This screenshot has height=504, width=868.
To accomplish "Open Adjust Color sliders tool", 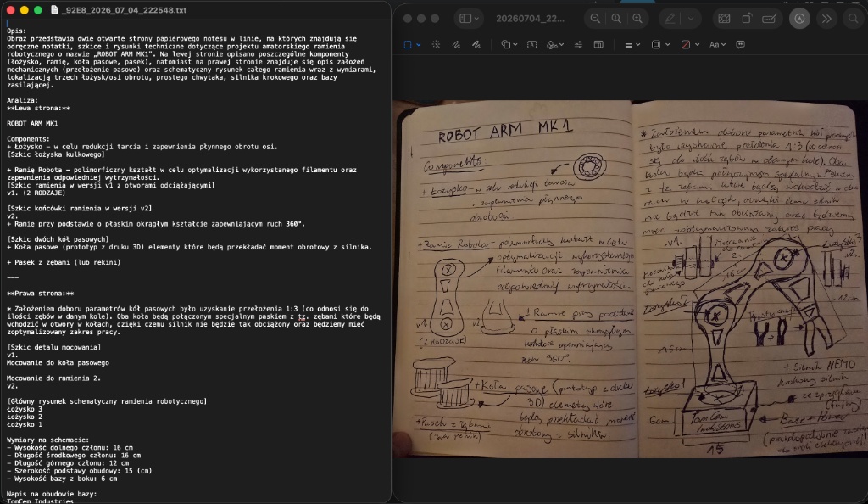I will 578,44.
